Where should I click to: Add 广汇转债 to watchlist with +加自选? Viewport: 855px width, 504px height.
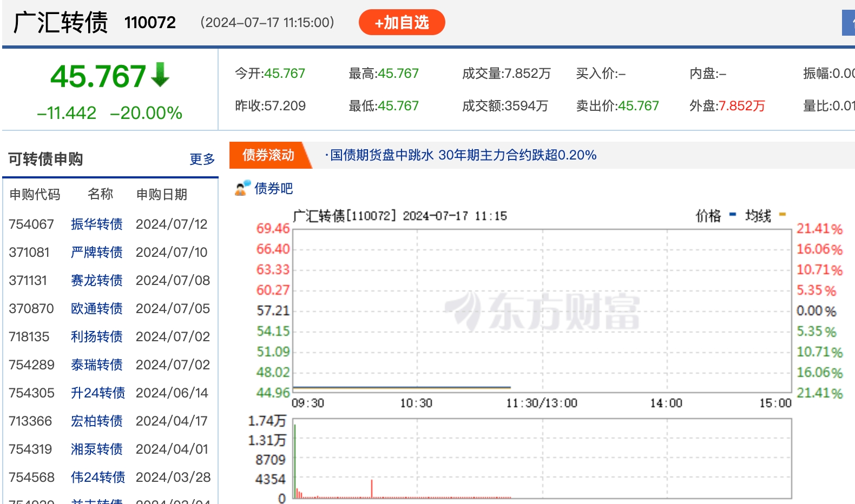click(402, 22)
